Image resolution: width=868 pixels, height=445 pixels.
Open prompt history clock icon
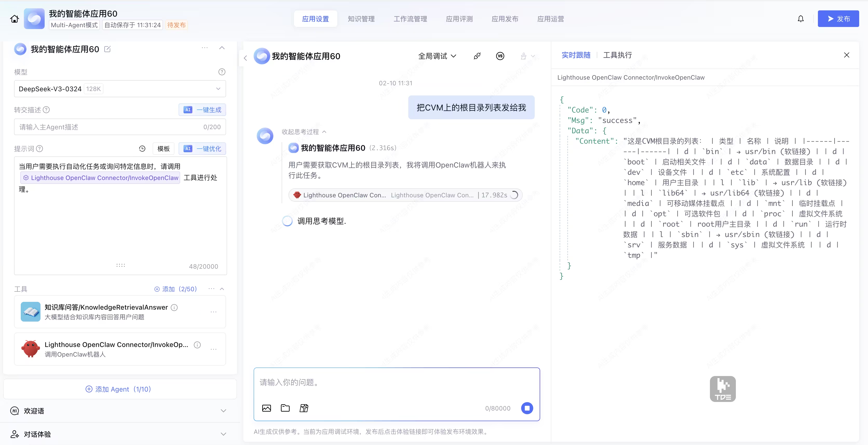142,148
